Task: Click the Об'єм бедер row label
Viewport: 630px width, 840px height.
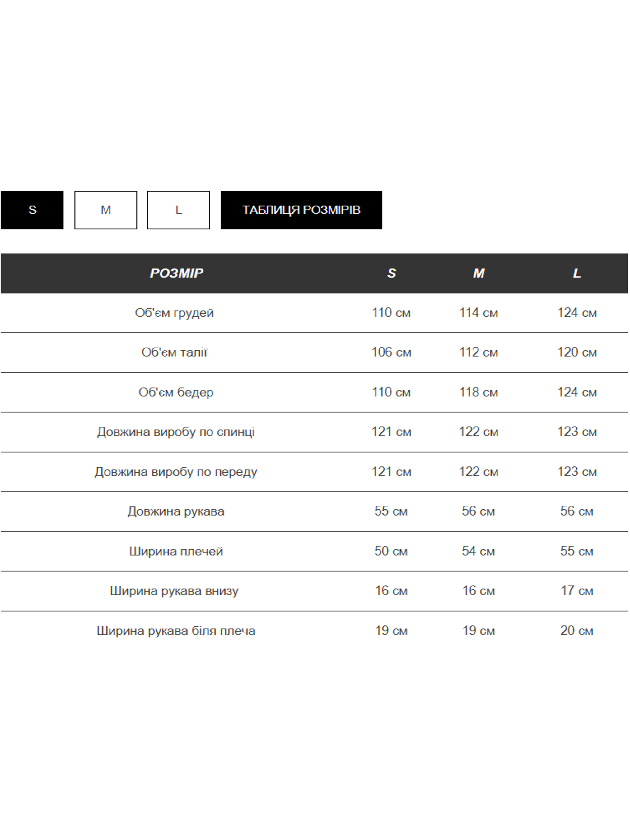Action: coord(176,392)
